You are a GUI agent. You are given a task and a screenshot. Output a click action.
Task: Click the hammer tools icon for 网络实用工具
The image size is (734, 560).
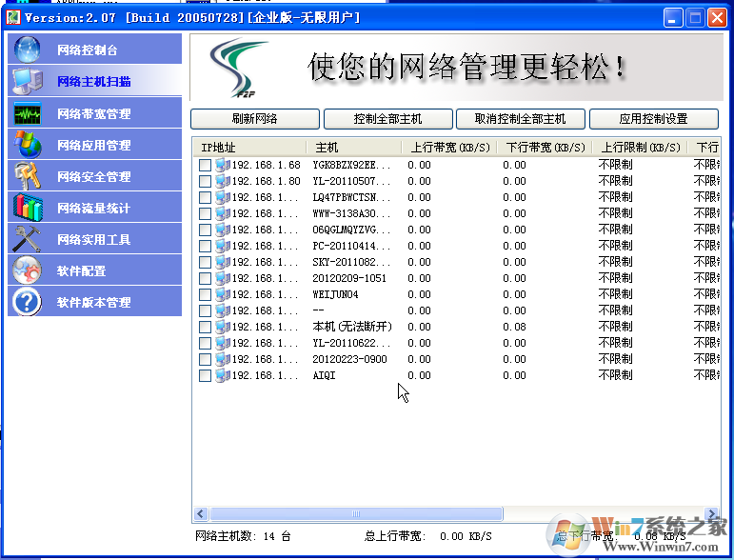pos(28,239)
